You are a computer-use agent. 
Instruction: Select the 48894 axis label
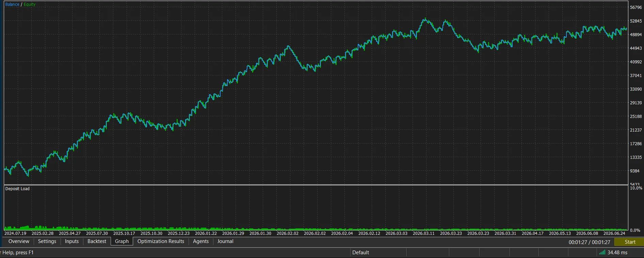coord(636,35)
